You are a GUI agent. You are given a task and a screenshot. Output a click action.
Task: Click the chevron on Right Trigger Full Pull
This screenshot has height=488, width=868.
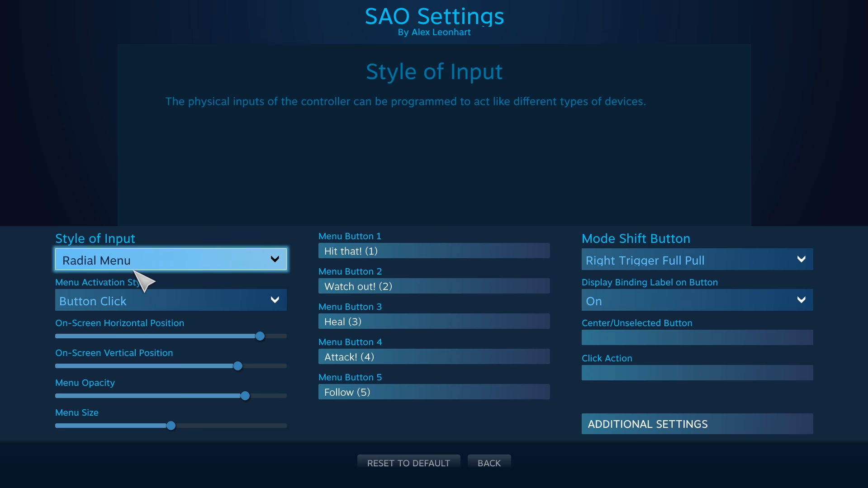801,259
